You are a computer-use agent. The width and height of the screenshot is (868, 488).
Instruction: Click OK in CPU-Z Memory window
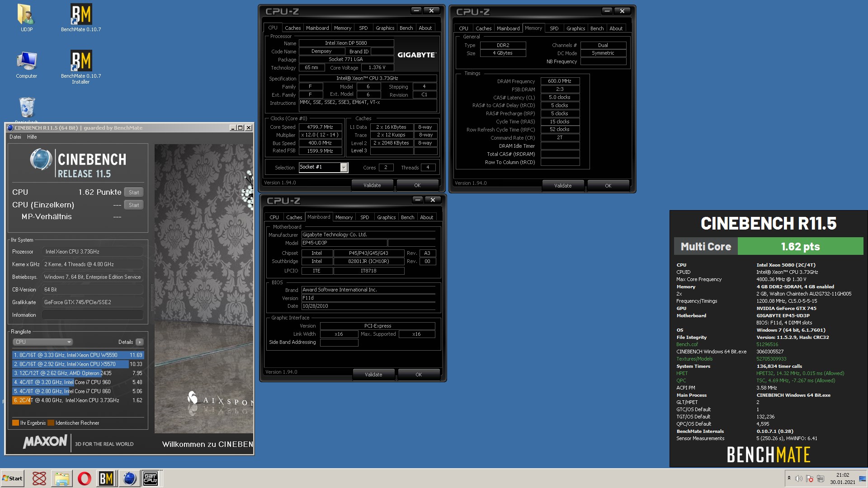click(x=608, y=186)
